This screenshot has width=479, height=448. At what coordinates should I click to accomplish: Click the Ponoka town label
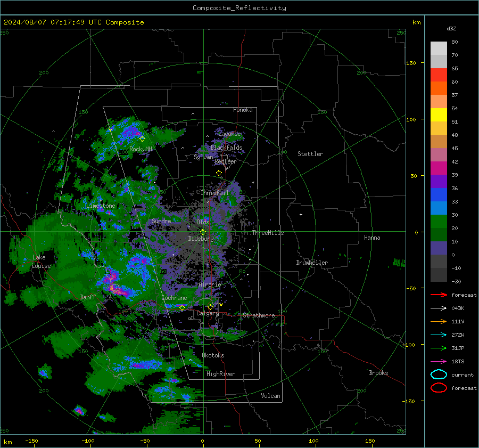(x=243, y=110)
